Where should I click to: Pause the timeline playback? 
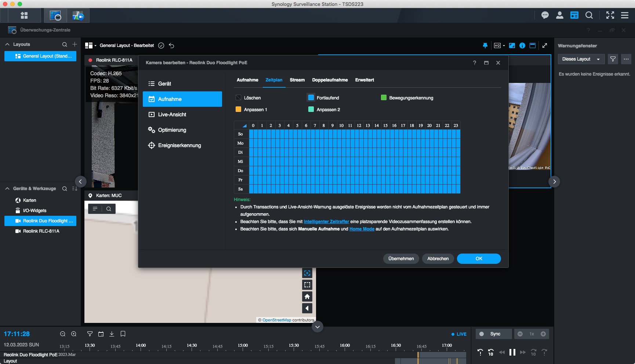click(x=512, y=353)
